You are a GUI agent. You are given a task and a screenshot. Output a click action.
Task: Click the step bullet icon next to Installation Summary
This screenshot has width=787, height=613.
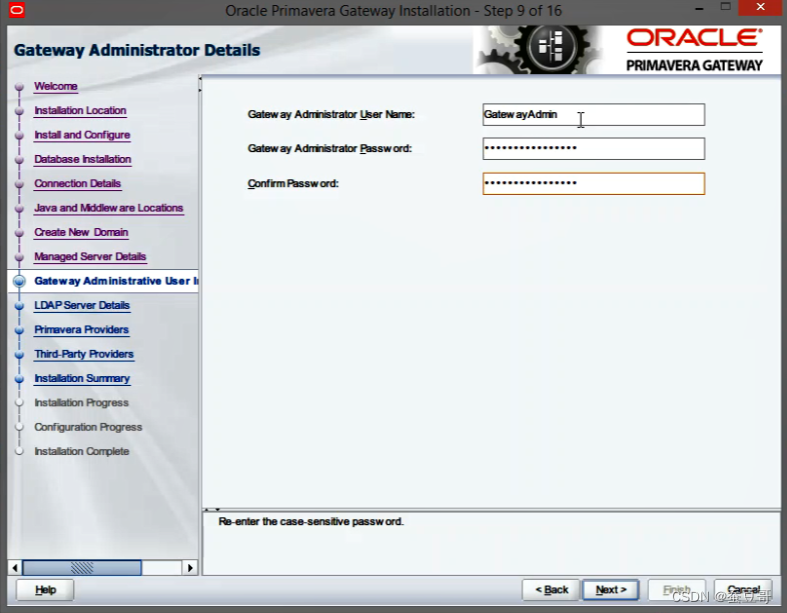click(x=20, y=379)
